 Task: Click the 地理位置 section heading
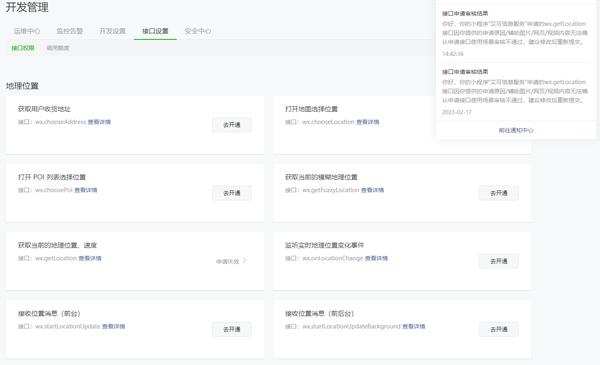pyautogui.click(x=22, y=86)
